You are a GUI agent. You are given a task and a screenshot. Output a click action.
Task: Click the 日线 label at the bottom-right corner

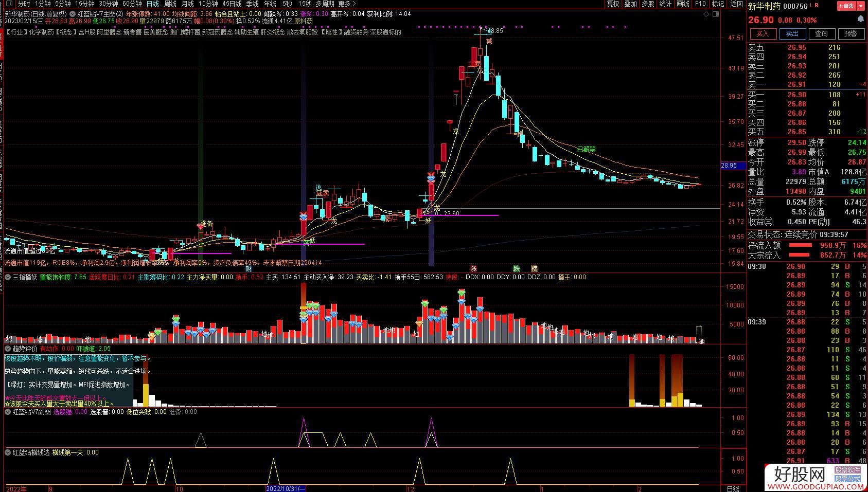click(733, 488)
